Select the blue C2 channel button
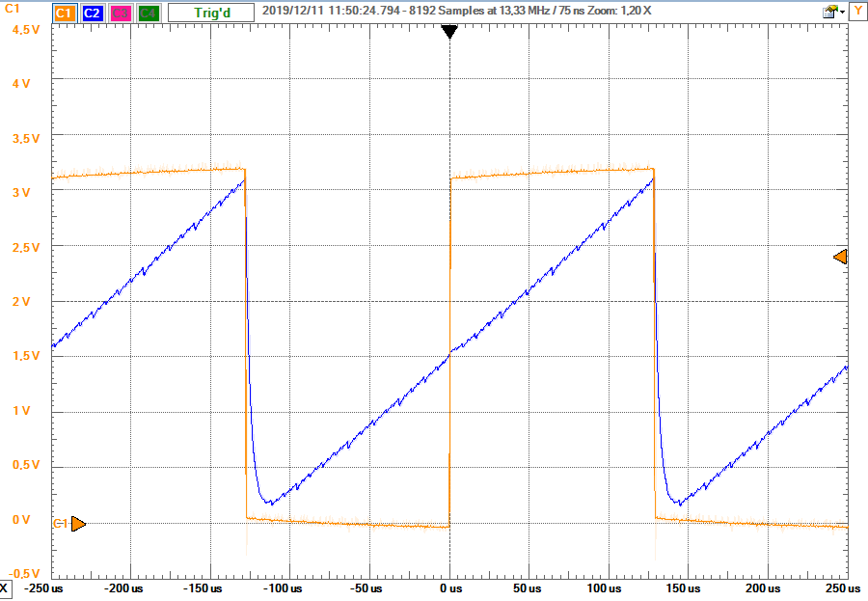The height and width of the screenshot is (601, 868). 93,14
